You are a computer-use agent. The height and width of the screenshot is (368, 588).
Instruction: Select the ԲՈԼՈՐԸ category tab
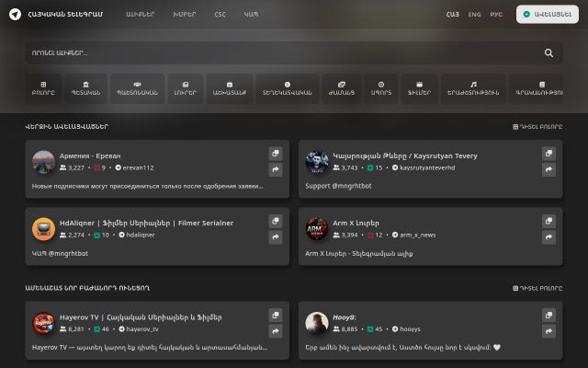pos(43,88)
